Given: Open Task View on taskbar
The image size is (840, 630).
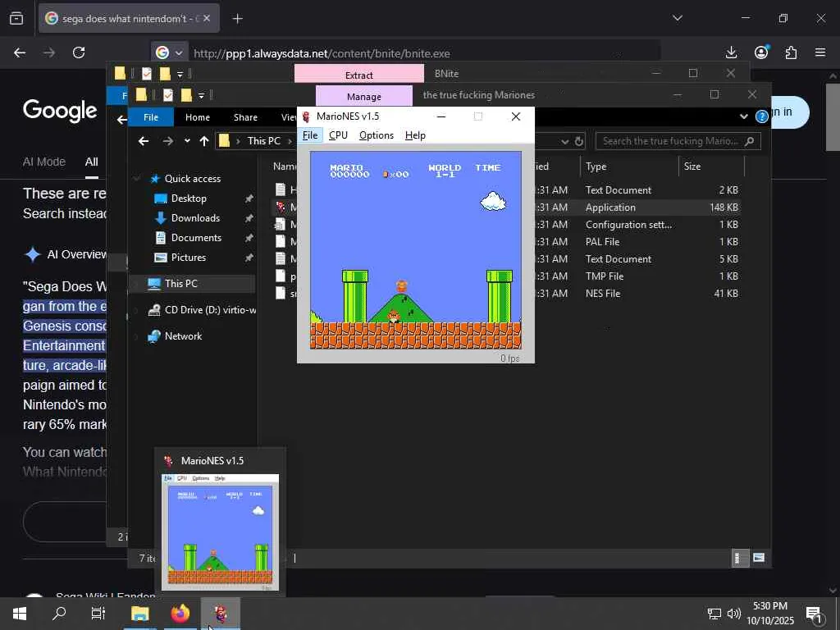Looking at the screenshot, I should click(x=98, y=614).
